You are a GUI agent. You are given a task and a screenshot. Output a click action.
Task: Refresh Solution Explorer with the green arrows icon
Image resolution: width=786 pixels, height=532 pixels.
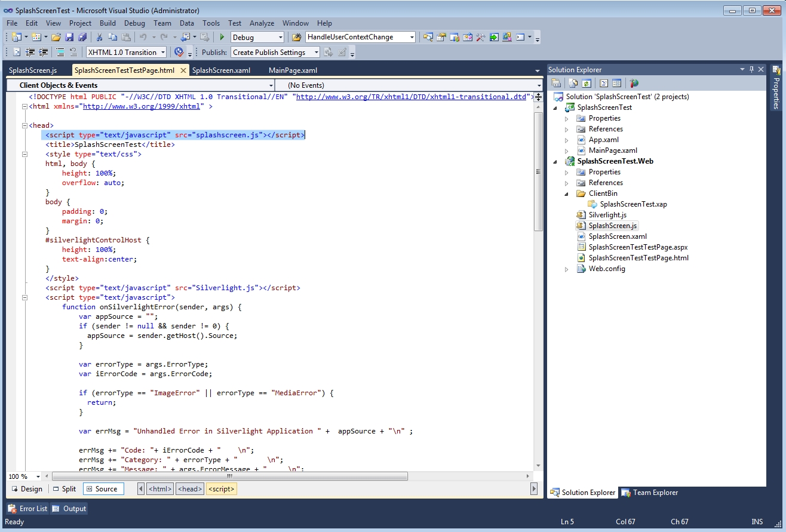click(x=587, y=84)
